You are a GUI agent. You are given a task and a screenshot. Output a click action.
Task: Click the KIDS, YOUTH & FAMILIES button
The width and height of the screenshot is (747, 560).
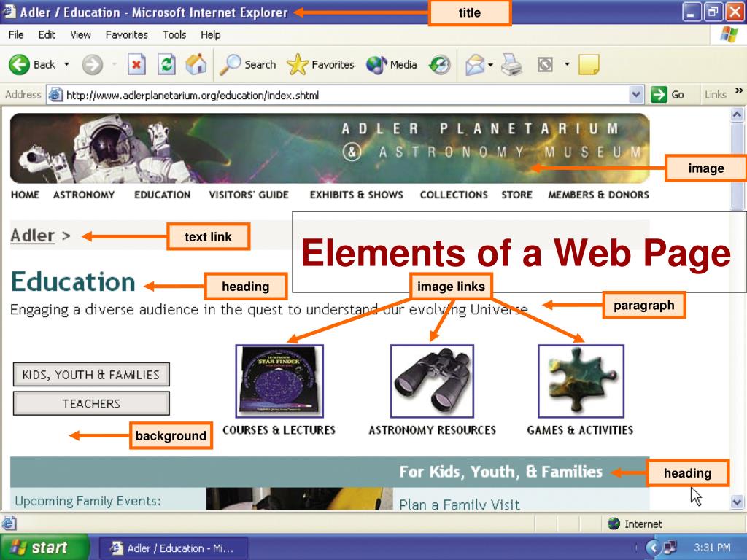pos(91,375)
